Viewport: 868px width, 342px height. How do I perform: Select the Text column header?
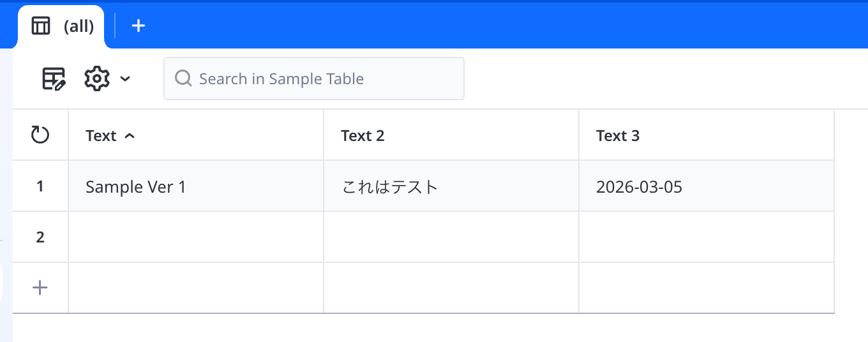tap(101, 136)
